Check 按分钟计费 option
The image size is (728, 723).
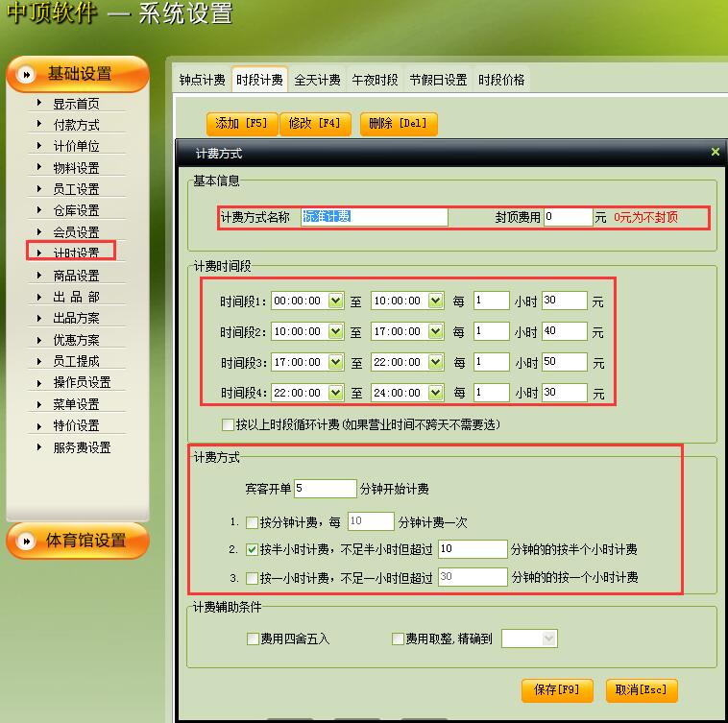coord(252,523)
